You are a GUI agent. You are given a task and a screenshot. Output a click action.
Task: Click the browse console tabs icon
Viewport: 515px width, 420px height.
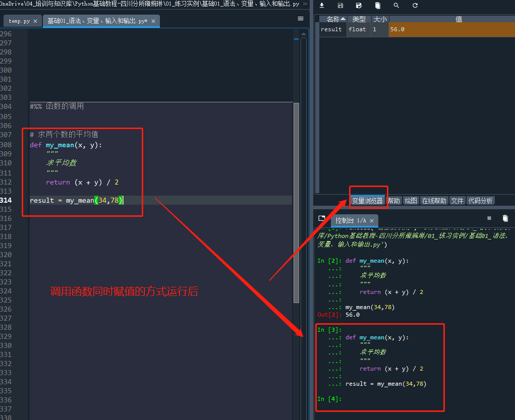322,218
